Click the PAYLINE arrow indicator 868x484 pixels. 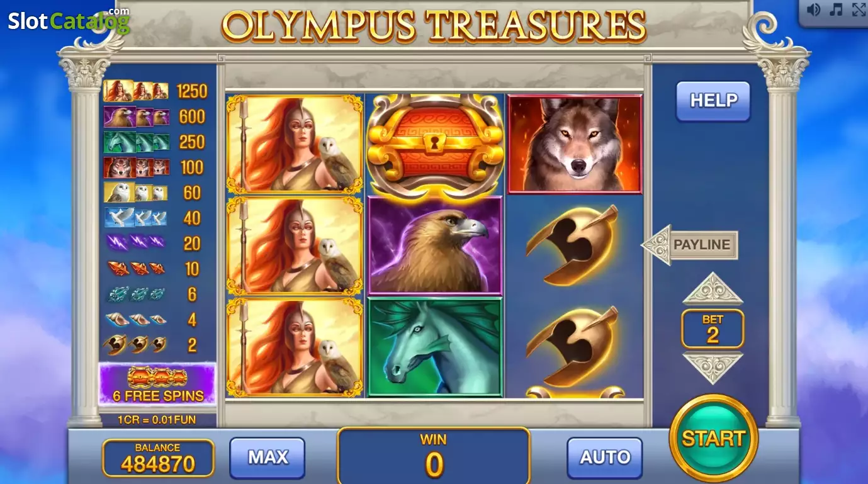point(689,245)
